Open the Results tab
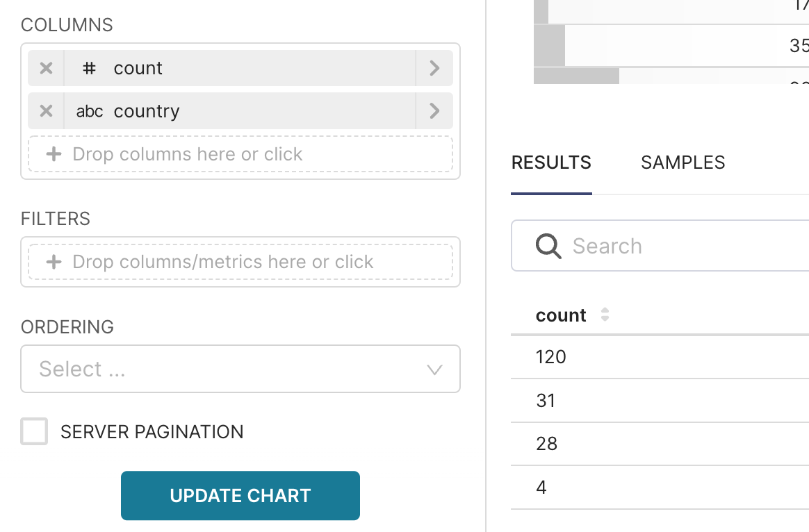The image size is (809, 532). pos(551,163)
